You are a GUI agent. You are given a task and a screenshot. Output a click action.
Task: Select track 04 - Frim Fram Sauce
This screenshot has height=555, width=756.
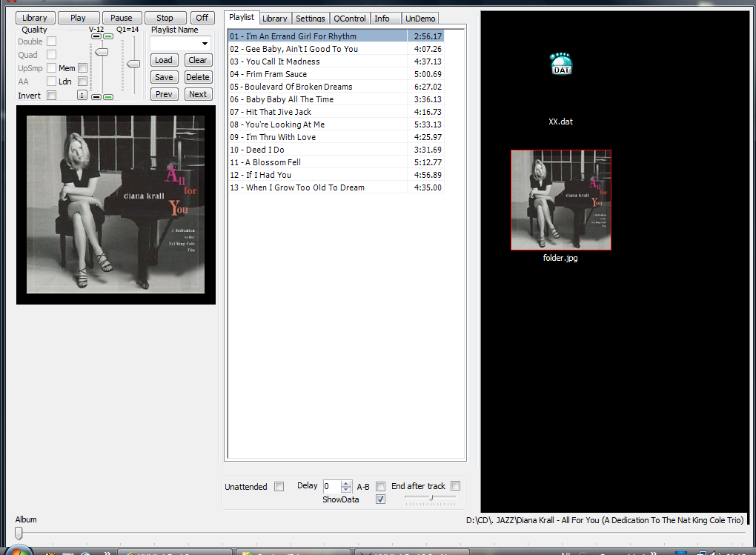pyautogui.click(x=336, y=74)
